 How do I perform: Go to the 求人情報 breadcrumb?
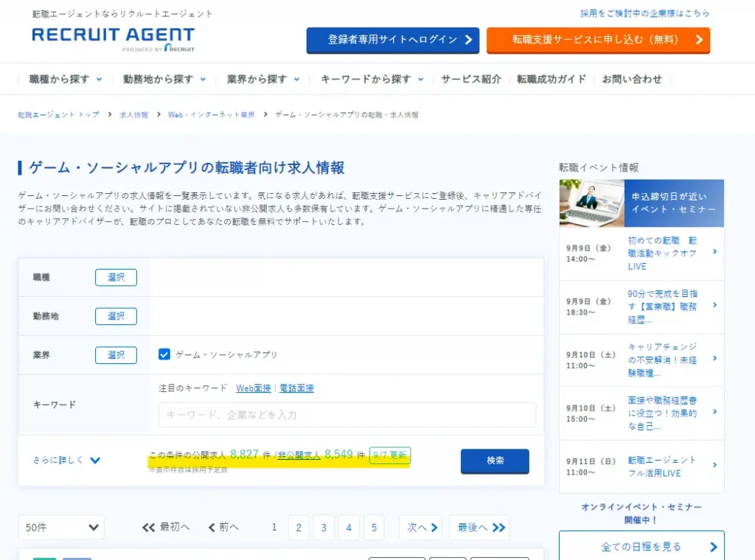(133, 114)
